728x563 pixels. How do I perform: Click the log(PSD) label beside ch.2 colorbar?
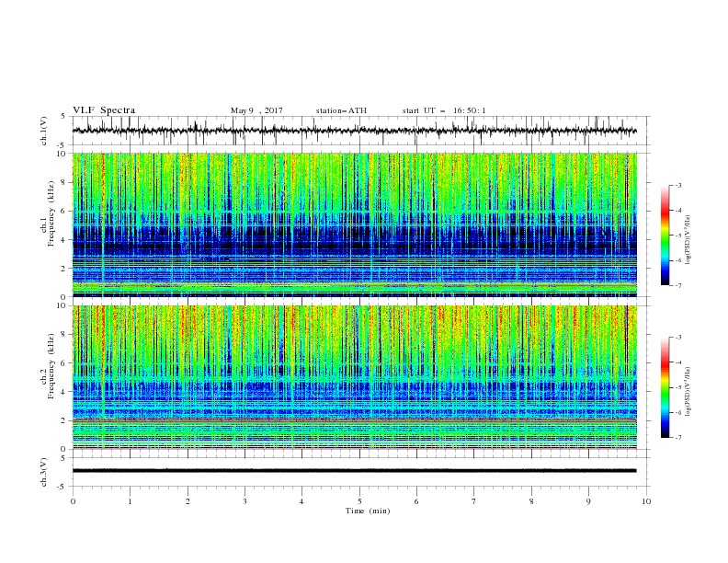[x=689, y=391]
